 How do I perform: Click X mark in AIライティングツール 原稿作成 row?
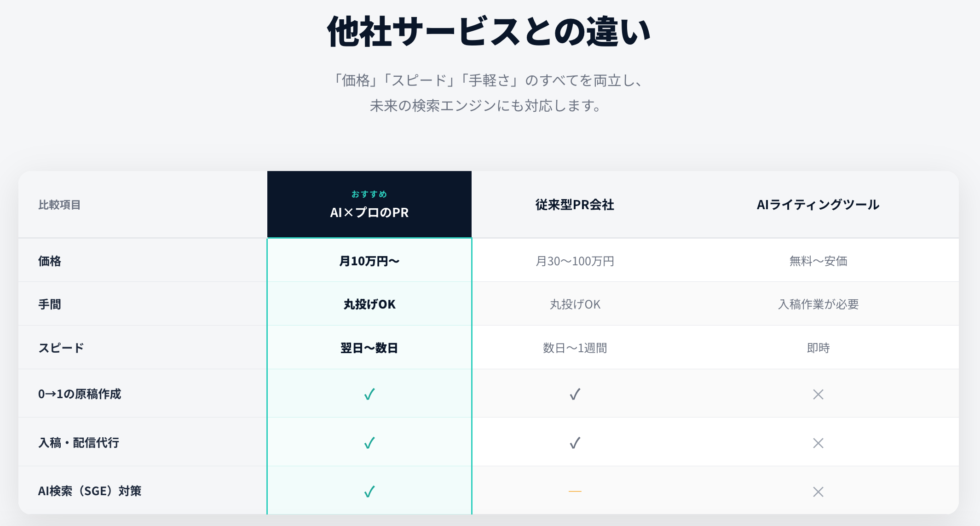(x=818, y=394)
